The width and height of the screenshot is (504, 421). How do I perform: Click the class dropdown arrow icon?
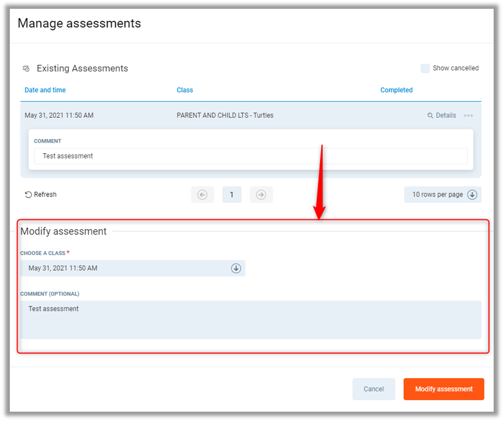pos(236,269)
